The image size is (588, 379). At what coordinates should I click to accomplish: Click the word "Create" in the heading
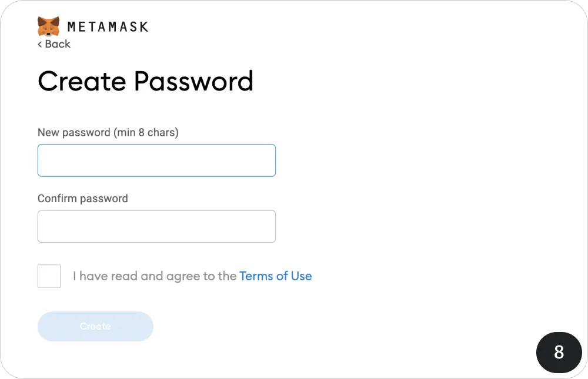(82, 81)
